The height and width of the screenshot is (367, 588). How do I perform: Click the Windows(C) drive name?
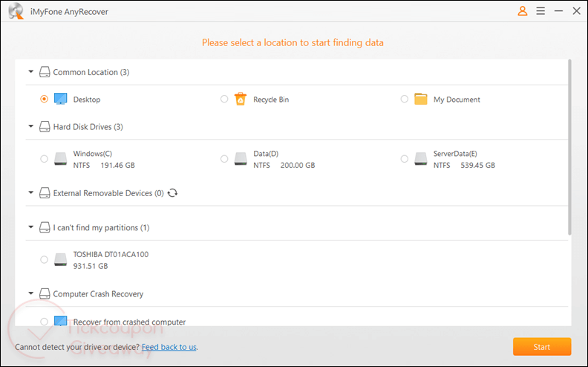pos(93,154)
